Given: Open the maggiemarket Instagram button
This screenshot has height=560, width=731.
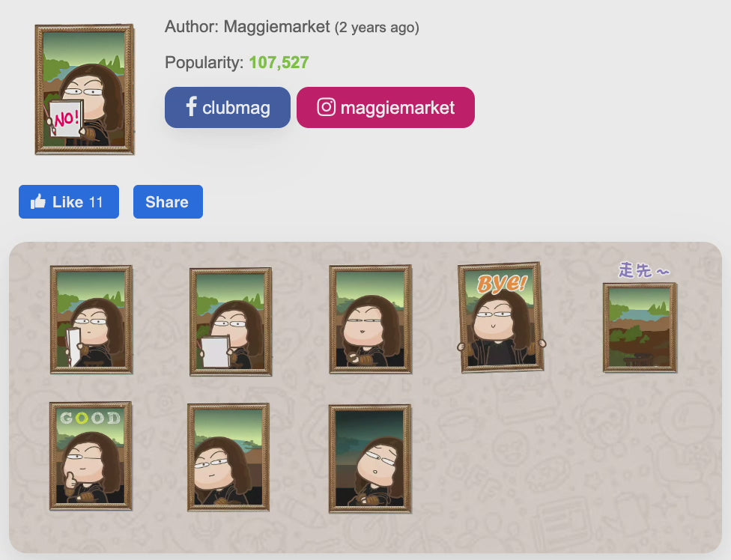Looking at the screenshot, I should (386, 107).
